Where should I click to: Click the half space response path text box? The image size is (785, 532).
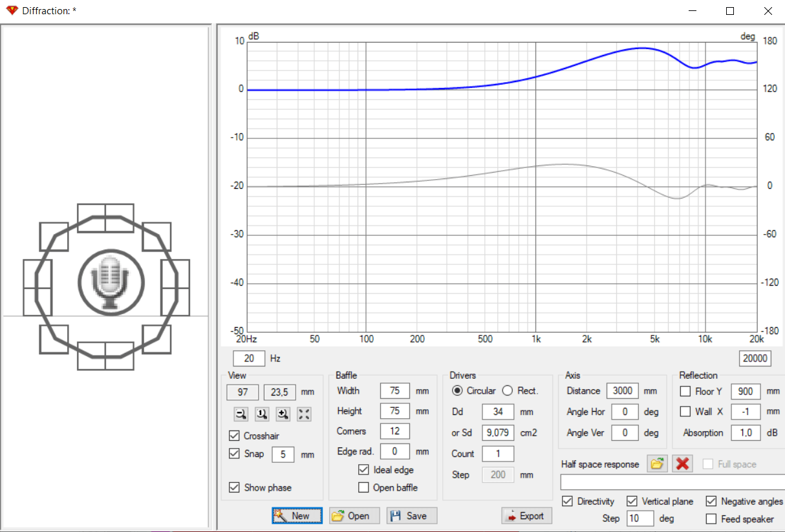coord(672,482)
